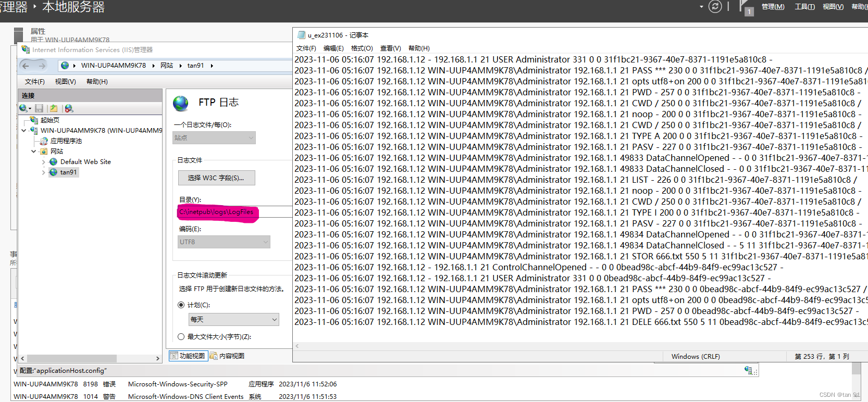This screenshot has width=868, height=402.
Task: Click the STOR 666.txt log line
Action: tap(581, 256)
